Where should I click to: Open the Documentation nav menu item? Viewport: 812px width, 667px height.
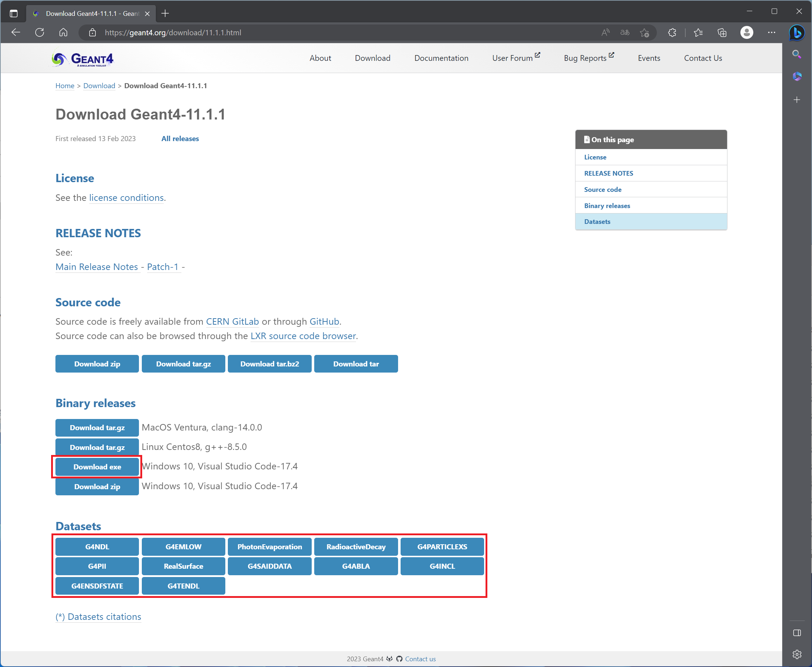coord(441,58)
